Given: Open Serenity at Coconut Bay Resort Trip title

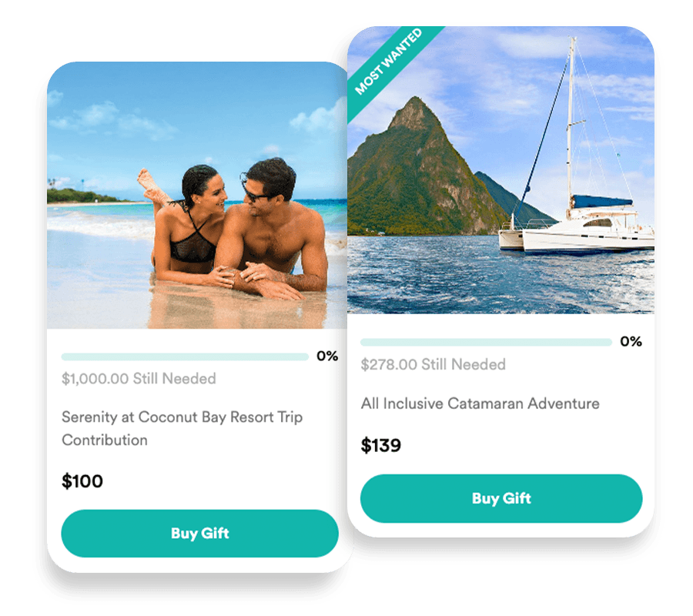Looking at the screenshot, I should click(x=182, y=428).
